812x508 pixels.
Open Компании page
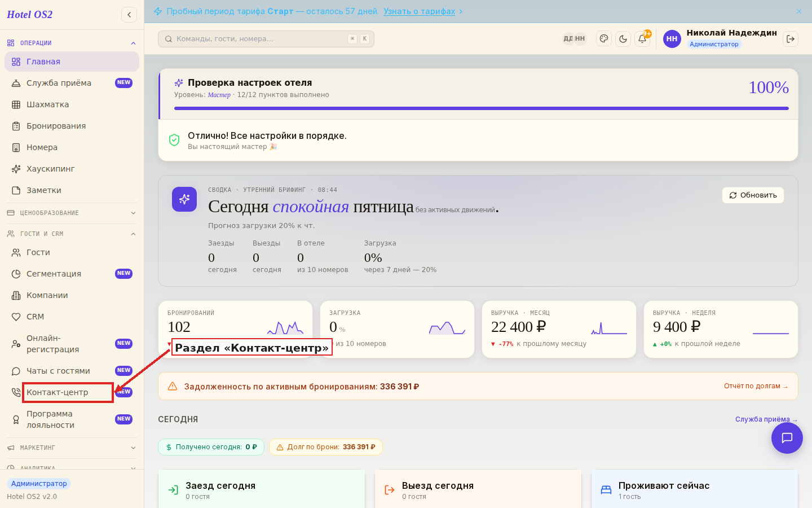click(72, 295)
